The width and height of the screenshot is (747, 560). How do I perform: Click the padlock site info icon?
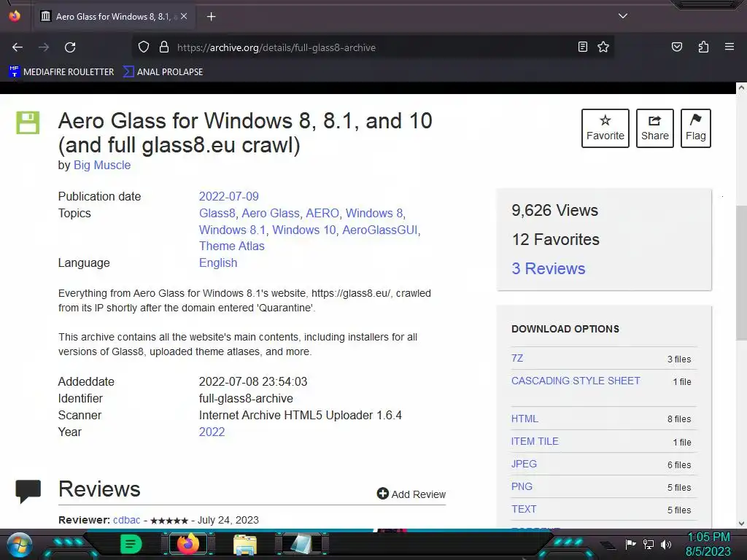coord(164,47)
